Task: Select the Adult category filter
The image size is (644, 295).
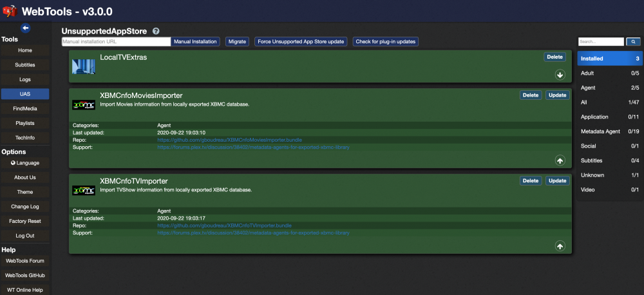Action: (609, 73)
